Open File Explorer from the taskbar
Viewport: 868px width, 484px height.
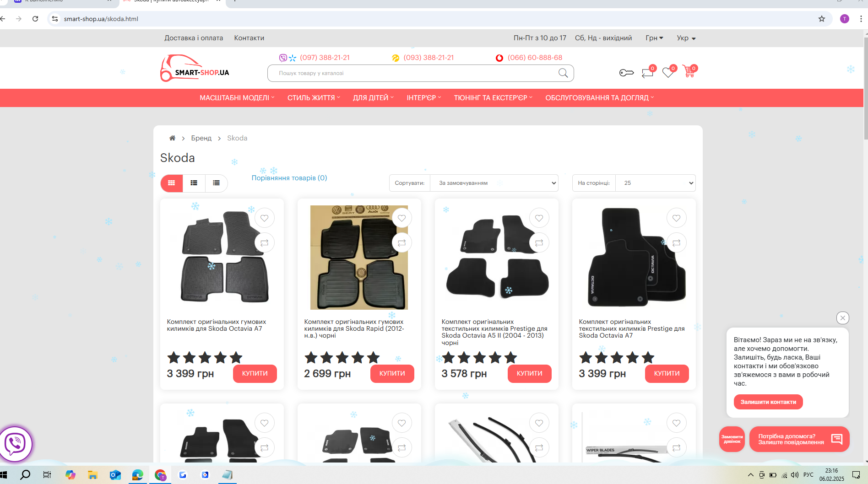[x=93, y=475]
